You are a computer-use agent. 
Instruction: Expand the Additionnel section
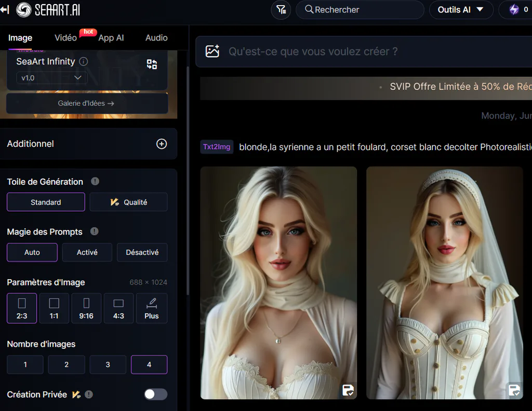(88, 144)
